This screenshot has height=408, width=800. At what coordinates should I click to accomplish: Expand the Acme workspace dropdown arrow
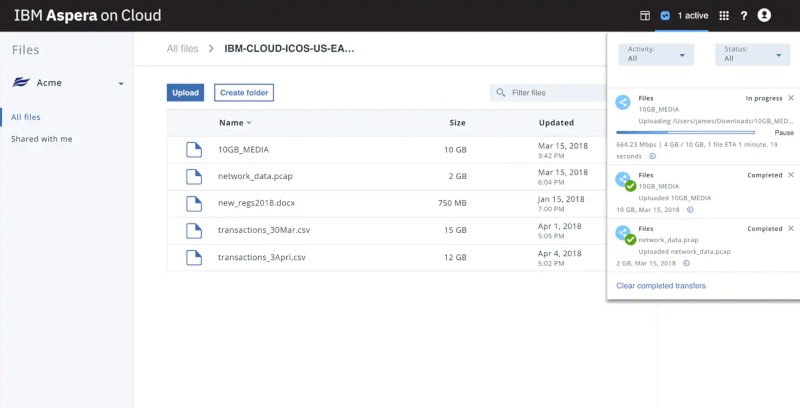121,84
